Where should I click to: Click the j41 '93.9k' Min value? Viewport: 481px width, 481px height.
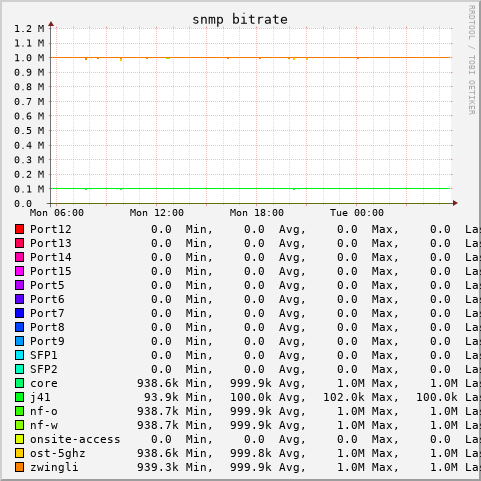[x=161, y=397]
